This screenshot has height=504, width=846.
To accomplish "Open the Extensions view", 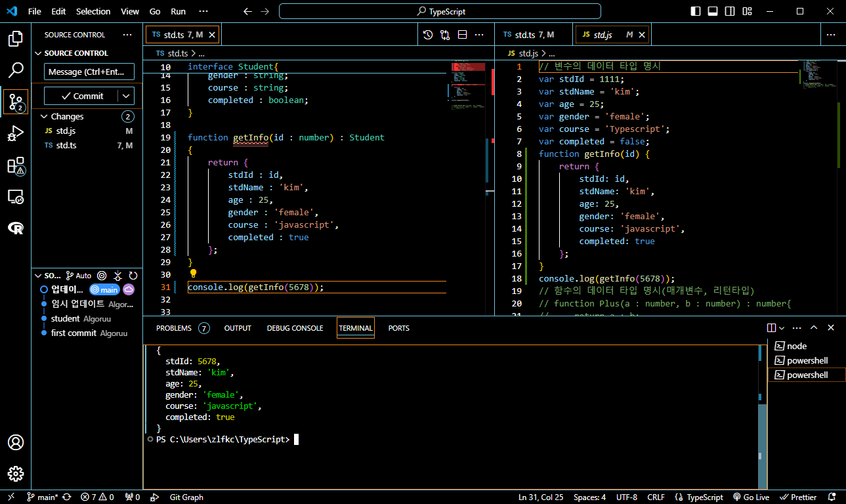I will (16, 165).
